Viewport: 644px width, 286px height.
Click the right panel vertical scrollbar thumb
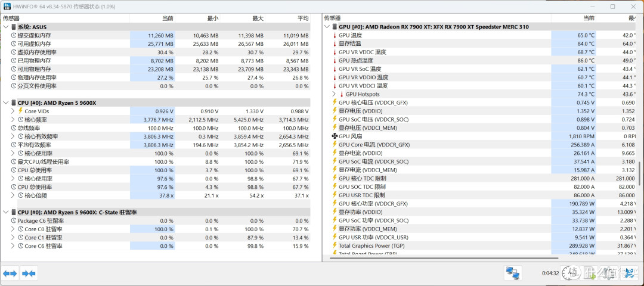coord(639,172)
